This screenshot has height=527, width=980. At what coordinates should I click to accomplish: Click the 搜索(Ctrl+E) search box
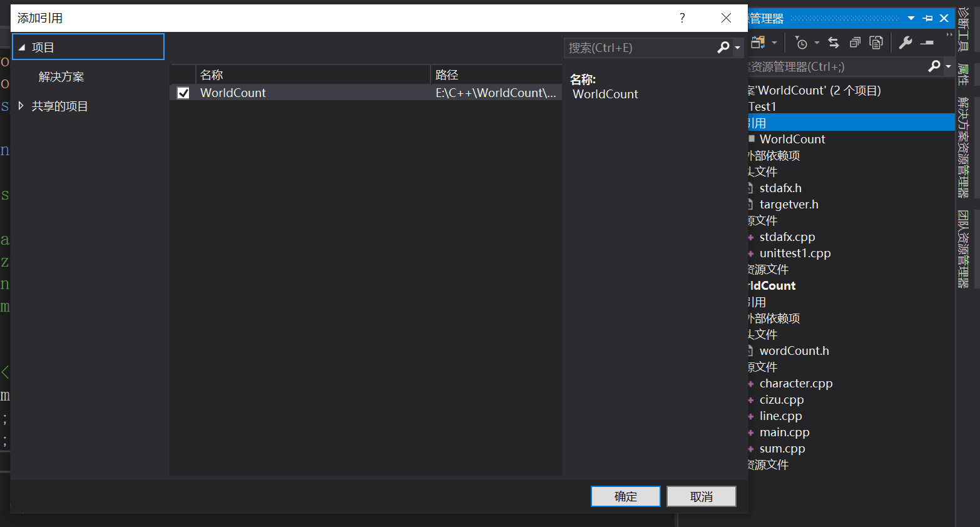click(x=640, y=48)
